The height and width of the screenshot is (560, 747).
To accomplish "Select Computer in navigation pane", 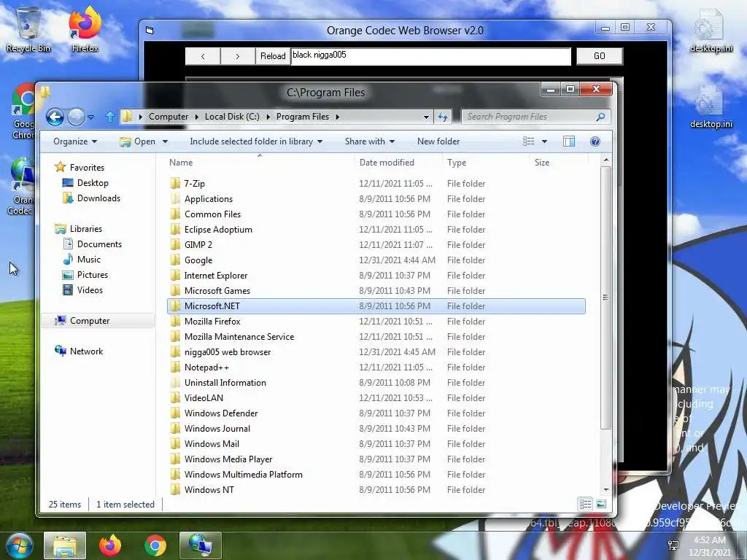I will (89, 321).
